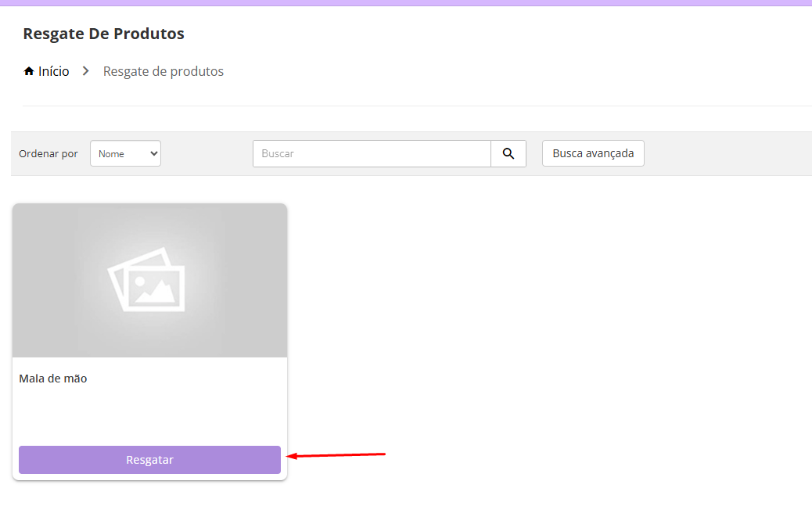The image size is (812, 524).
Task: Select the Resgate de produtos breadcrumb item
Action: coord(163,72)
